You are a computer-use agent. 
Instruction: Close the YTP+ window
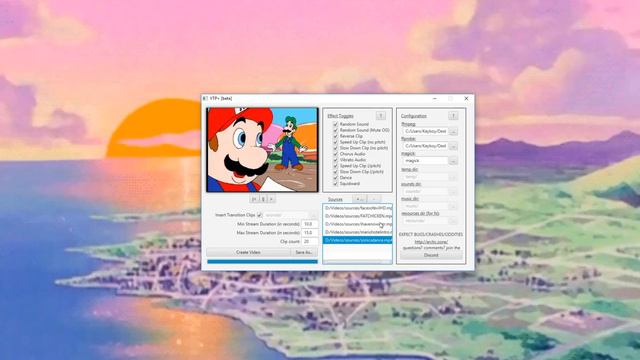coord(466,98)
